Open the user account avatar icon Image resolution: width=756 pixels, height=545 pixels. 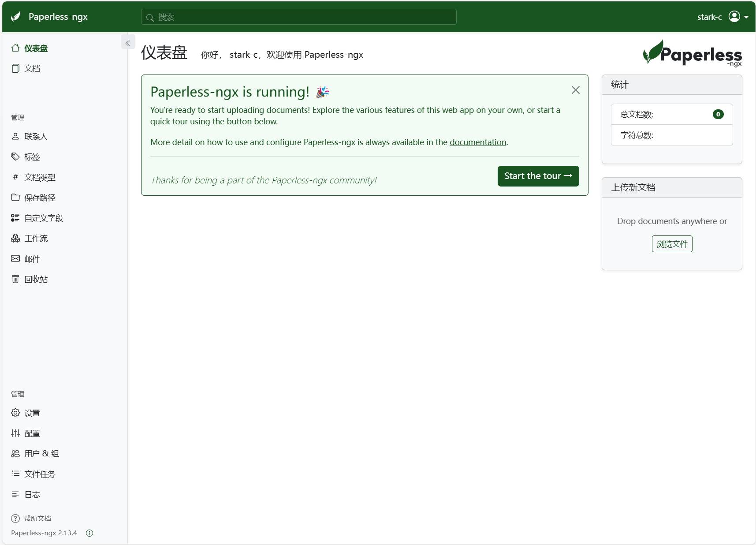click(x=734, y=17)
